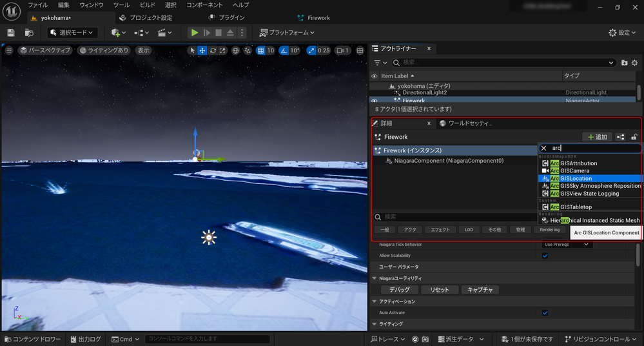Toggle the Allow Scalability checkbox

click(545, 256)
